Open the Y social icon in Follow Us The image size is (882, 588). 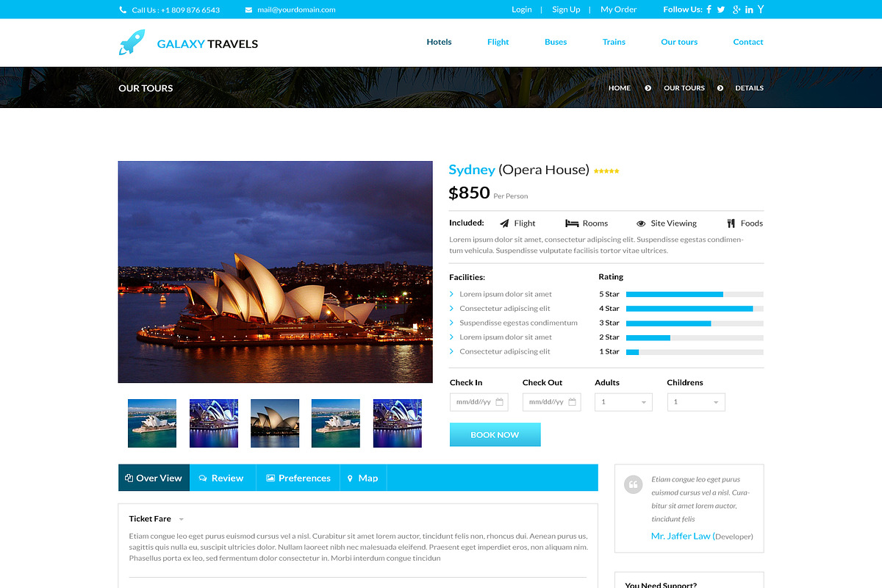761,10
